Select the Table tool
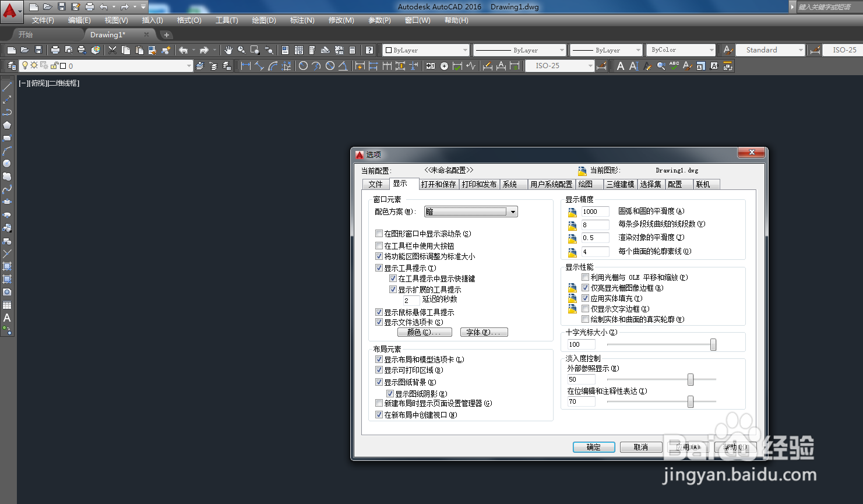The image size is (863, 504). click(x=7, y=305)
